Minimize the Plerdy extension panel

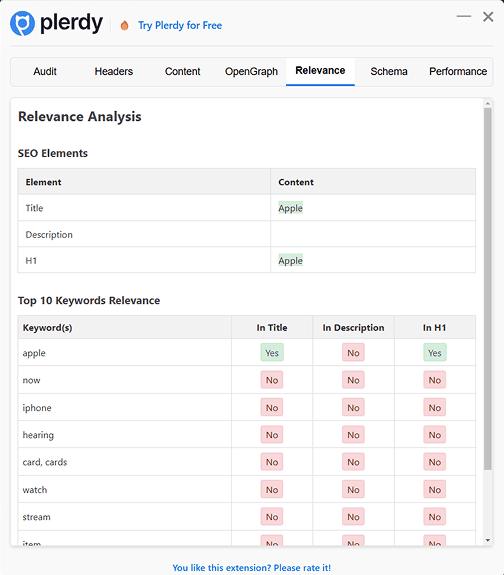(x=464, y=17)
